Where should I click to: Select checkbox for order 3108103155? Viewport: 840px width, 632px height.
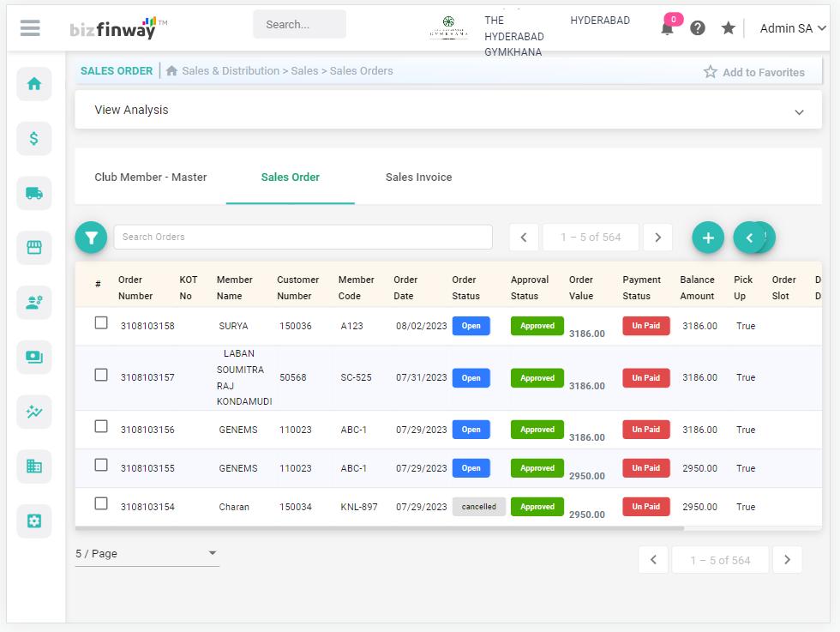tap(101, 465)
